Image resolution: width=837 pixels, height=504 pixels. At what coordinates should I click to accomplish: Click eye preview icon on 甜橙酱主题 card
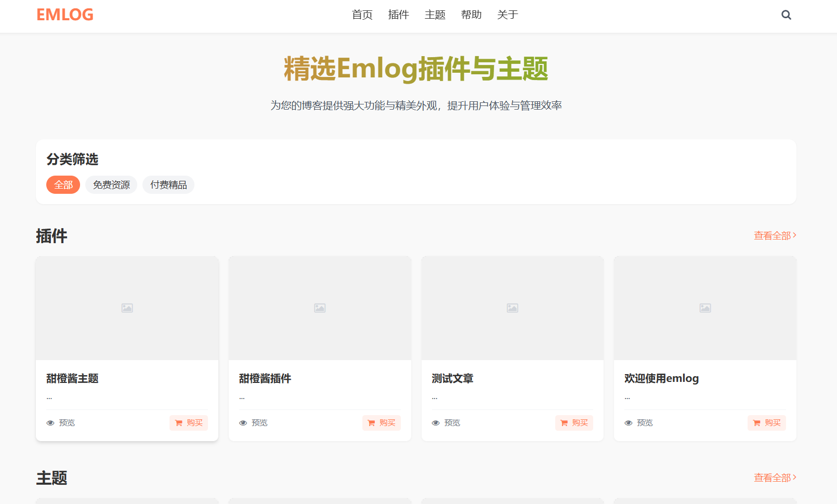click(x=50, y=423)
